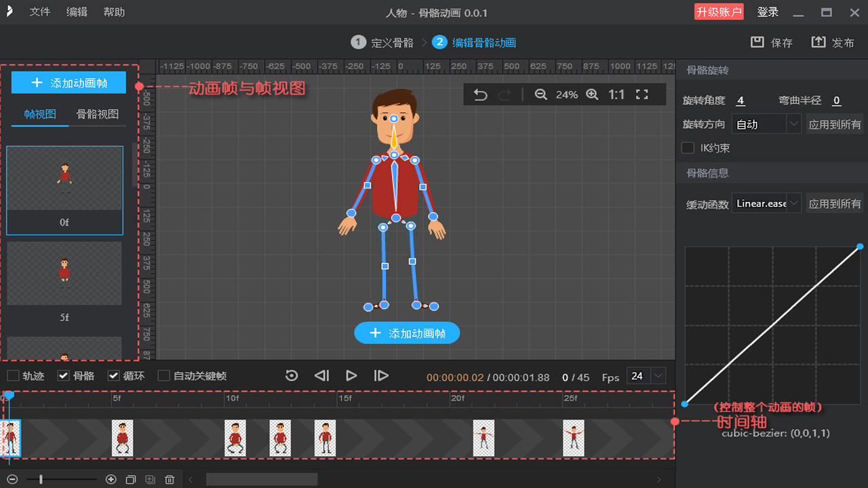
Task: Enable the IK约束 checkbox
Action: 688,148
